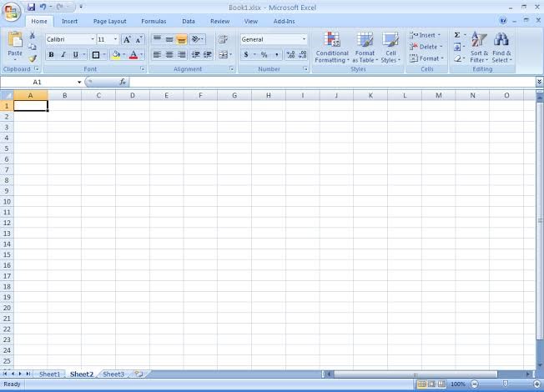Decrease decimal places
This screenshot has width=544, height=392.
(303, 55)
